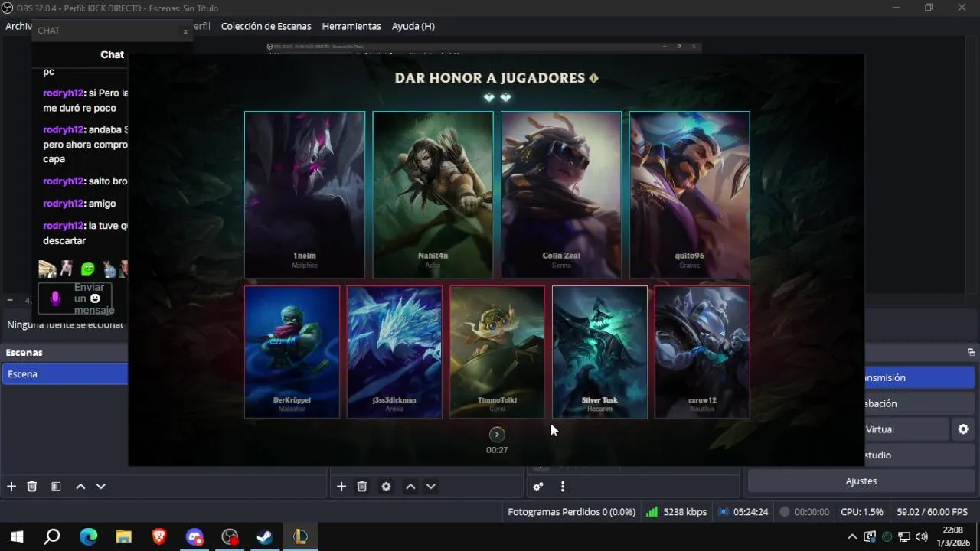The width and height of the screenshot is (980, 551).
Task: Select DerKrüppel Malzahar card
Action: point(292,352)
